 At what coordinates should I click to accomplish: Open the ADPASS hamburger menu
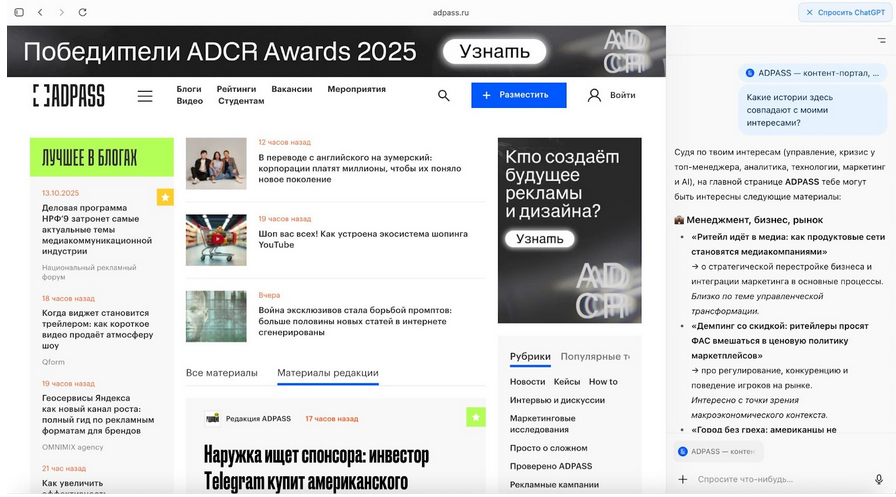pos(145,96)
